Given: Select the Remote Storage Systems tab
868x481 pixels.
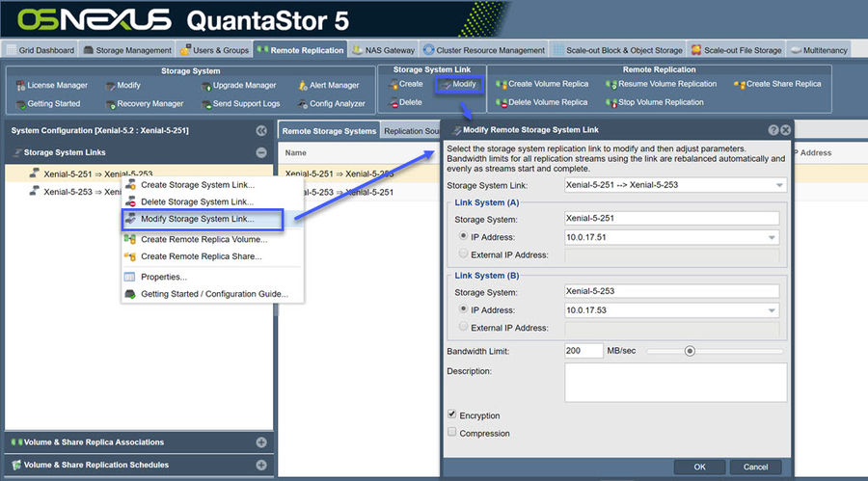Looking at the screenshot, I should 329,131.
